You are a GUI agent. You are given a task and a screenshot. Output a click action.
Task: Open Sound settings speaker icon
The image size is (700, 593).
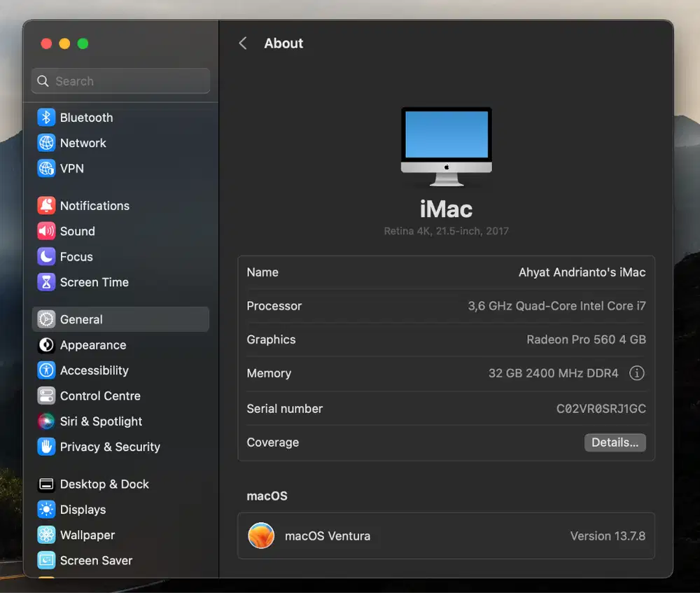pyautogui.click(x=46, y=231)
